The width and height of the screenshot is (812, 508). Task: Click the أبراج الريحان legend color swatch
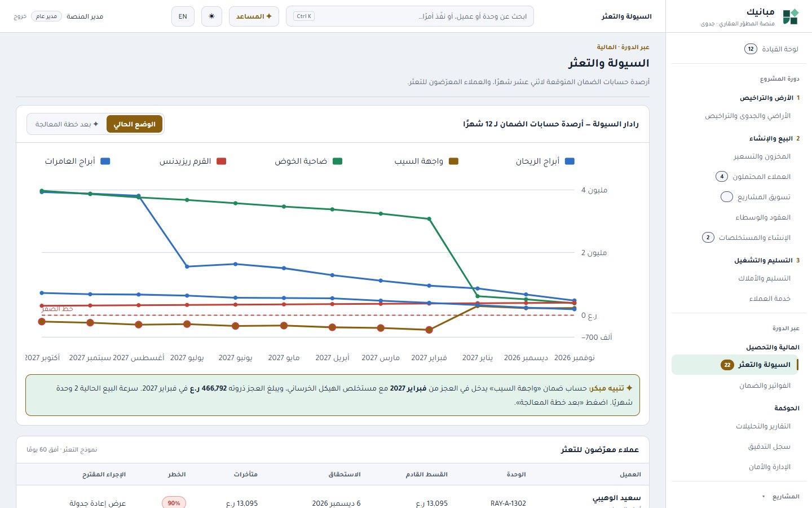570,161
